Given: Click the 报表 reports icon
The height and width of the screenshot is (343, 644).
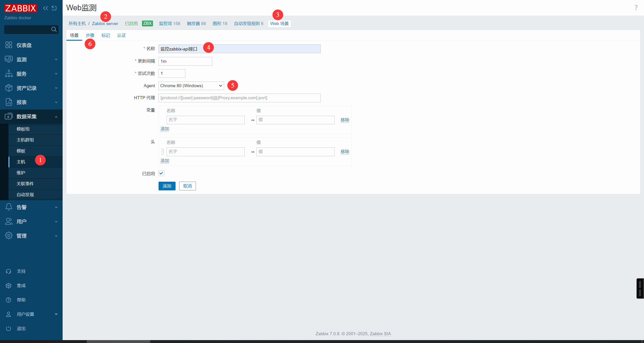Looking at the screenshot, I should (9, 102).
